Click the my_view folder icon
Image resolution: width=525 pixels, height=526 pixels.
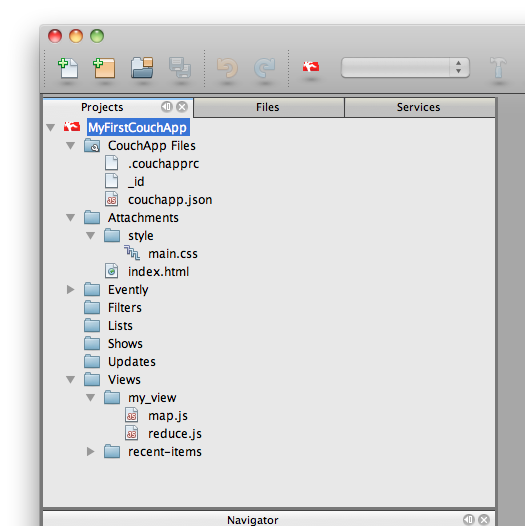pyautogui.click(x=112, y=398)
